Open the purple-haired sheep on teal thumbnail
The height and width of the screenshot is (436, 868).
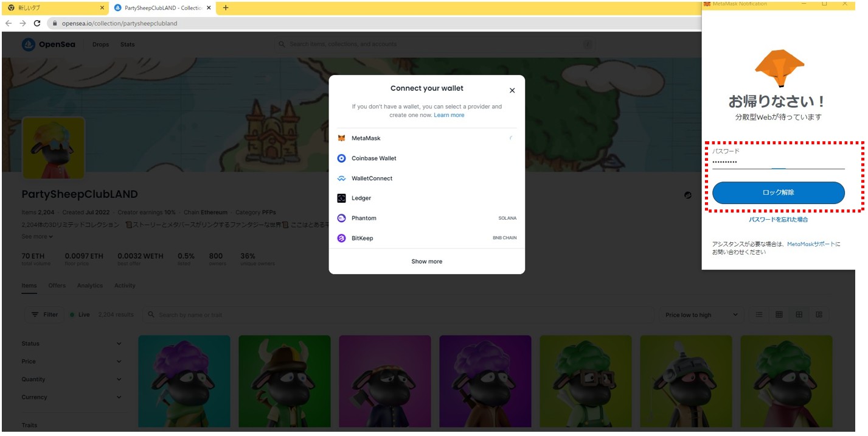pyautogui.click(x=184, y=381)
